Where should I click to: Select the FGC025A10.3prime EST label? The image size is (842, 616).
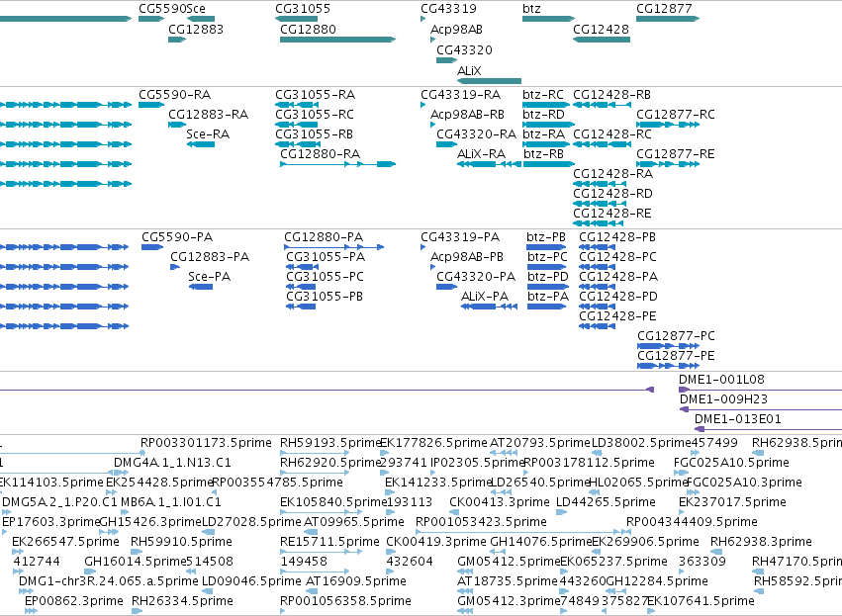744,483
